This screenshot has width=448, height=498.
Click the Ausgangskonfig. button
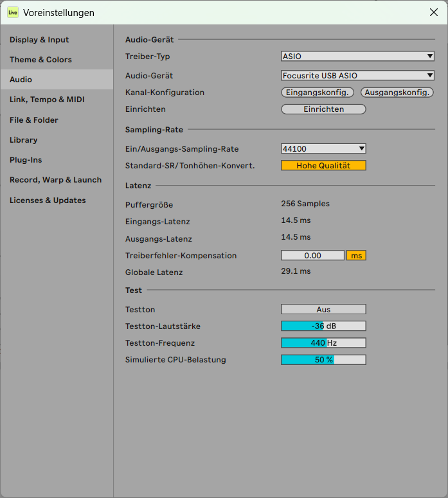(x=397, y=93)
